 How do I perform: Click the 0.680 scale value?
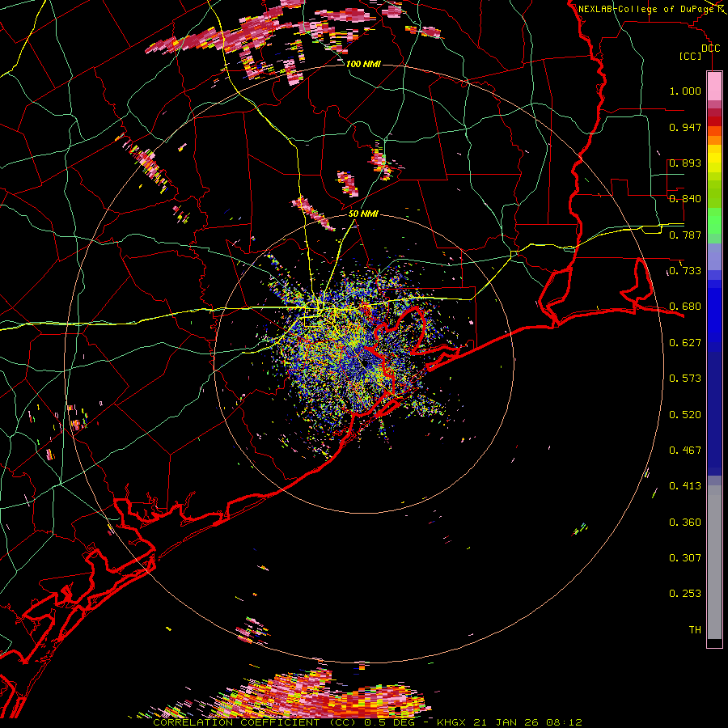click(x=685, y=307)
